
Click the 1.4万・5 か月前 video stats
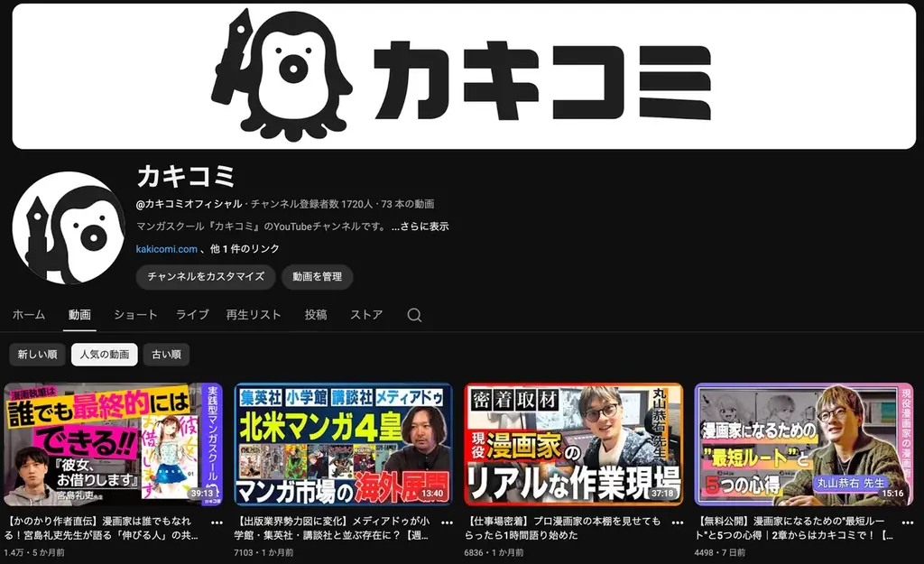point(34,553)
